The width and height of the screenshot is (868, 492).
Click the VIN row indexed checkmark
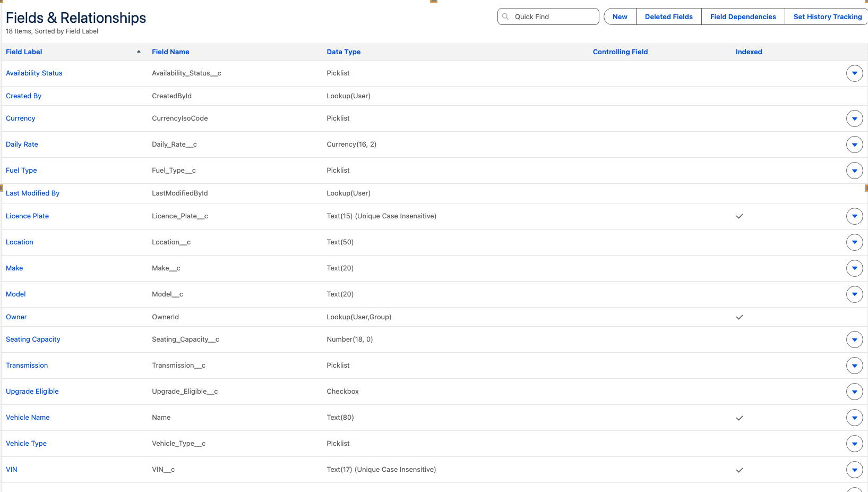tap(739, 470)
